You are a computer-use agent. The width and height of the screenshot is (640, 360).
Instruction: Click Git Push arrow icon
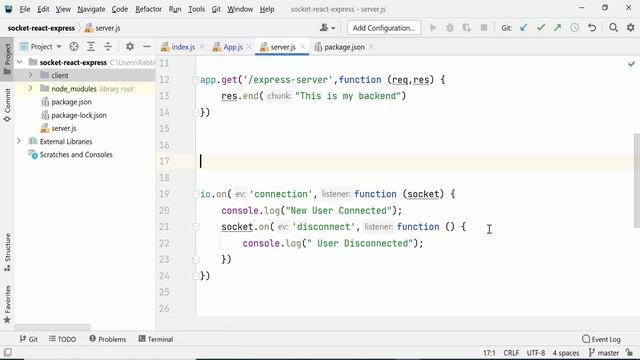(x=558, y=28)
